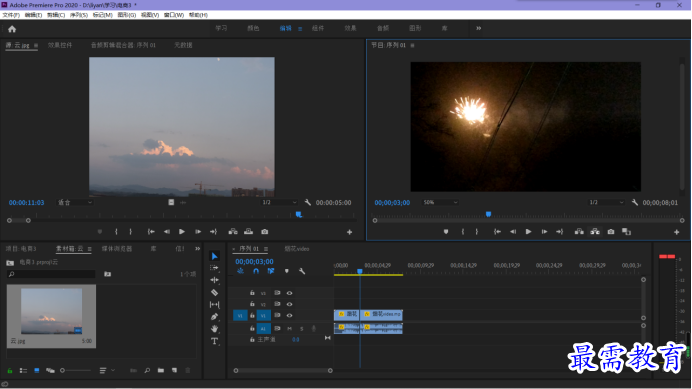Open Program monitor 1/2 resolution dropdown

tap(607, 202)
